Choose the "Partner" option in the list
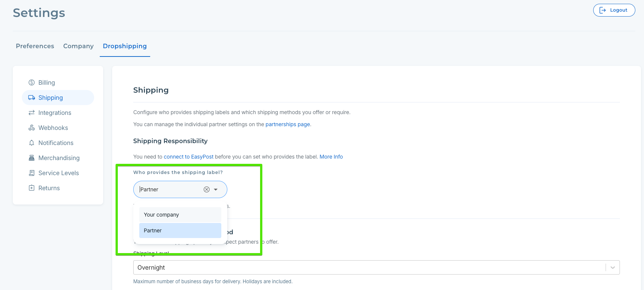 click(180, 230)
